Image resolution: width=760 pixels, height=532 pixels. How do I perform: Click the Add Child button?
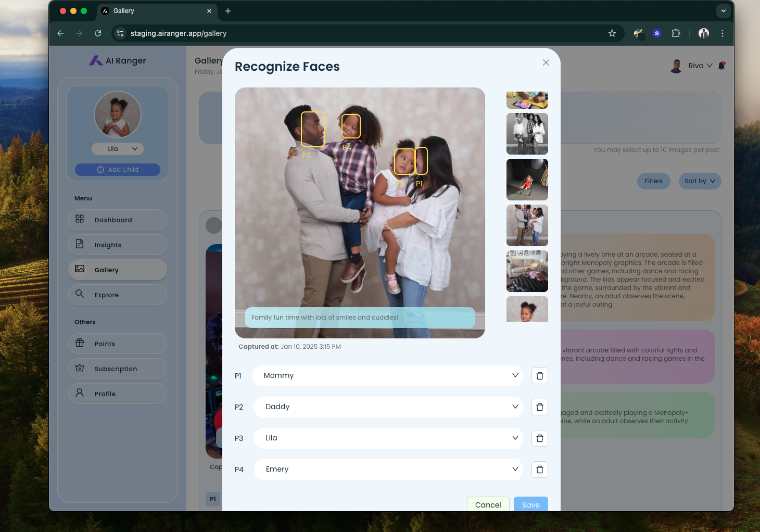point(118,170)
